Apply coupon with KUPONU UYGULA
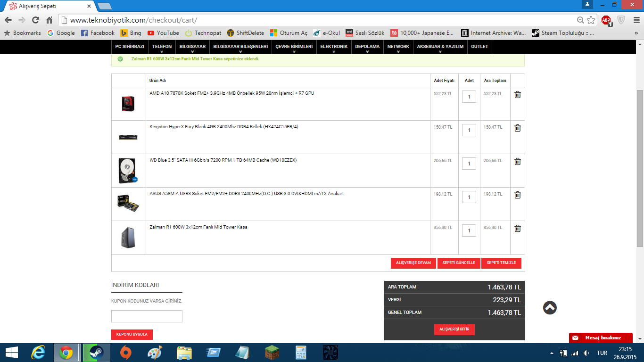Image resolution: width=644 pixels, height=362 pixels. point(132,335)
